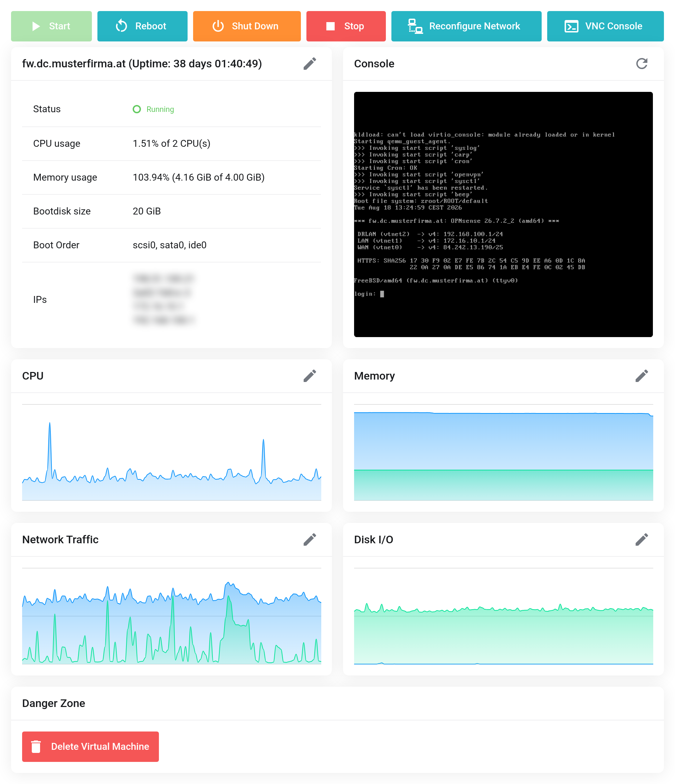
Task: Click the 'Disk I/O' heading
Action: (x=374, y=539)
